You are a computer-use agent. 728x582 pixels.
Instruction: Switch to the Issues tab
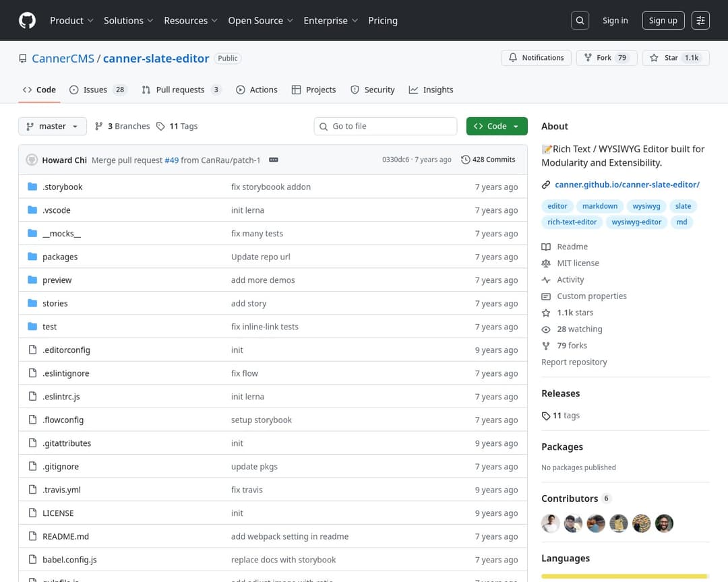coord(98,90)
